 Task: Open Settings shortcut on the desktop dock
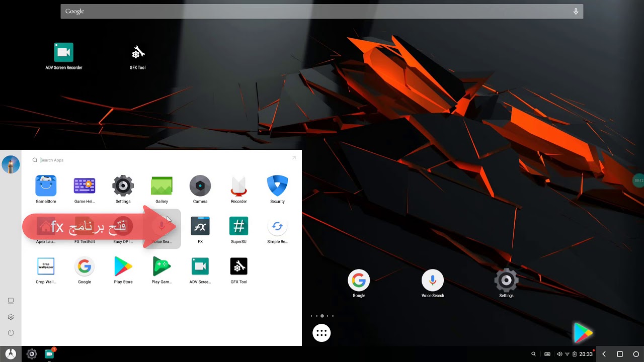506,284
